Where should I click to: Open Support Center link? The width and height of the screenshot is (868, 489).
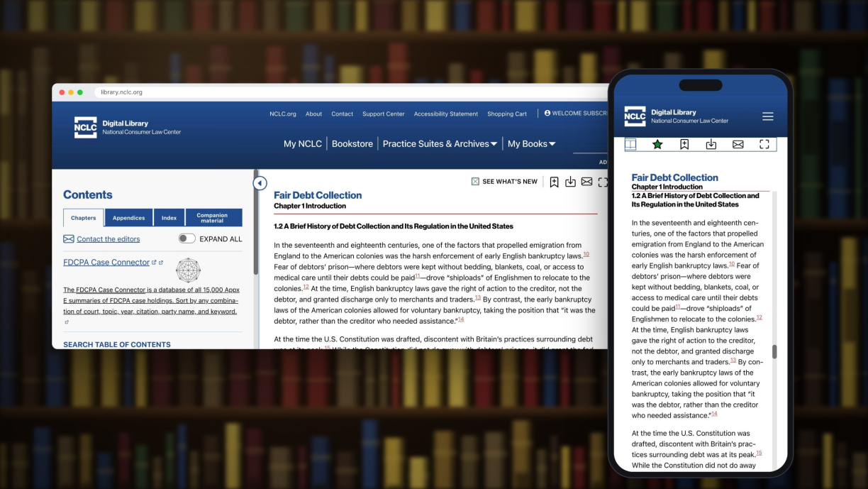click(384, 114)
